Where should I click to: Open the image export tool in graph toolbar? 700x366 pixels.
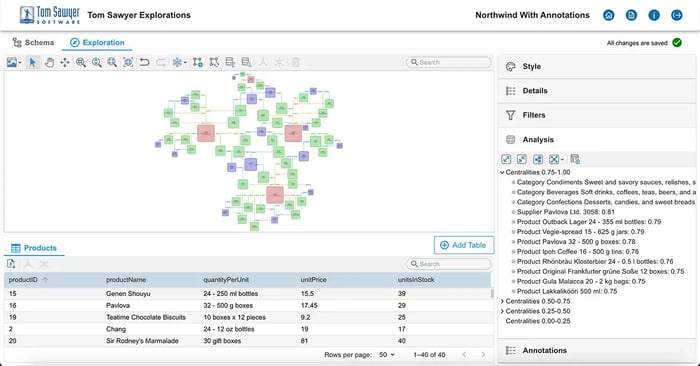(12, 62)
